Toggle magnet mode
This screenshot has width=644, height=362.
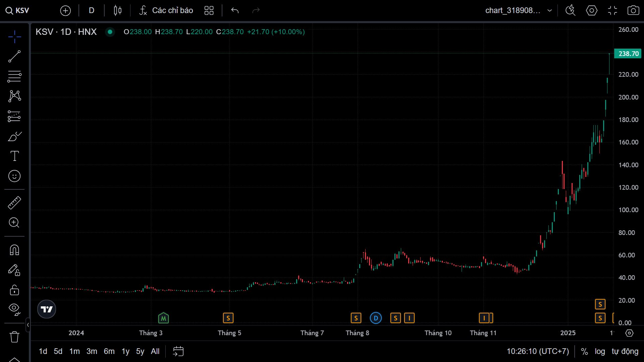[14, 250]
